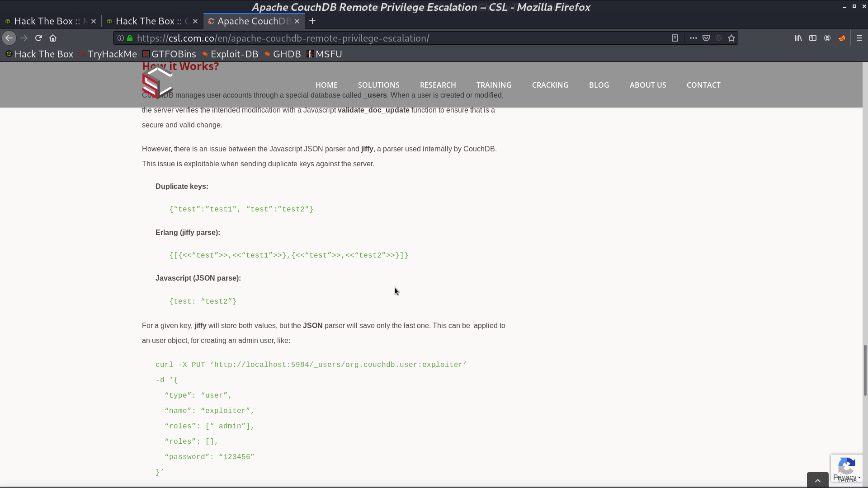Screen dimensions: 868x488
Task: Click the Erlang jiffy parse output code
Action: [289, 255]
